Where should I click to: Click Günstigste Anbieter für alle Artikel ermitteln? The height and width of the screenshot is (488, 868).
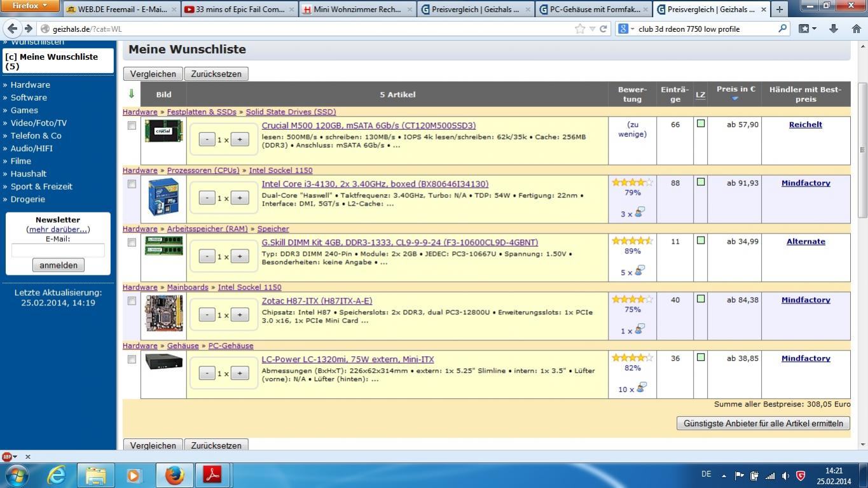(763, 423)
